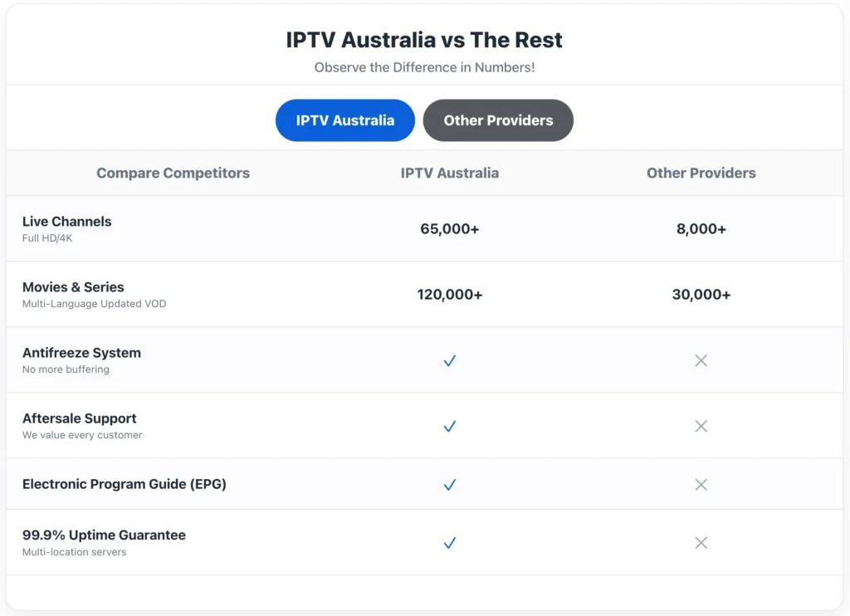Click the 65,000+ live channels value
The height and width of the screenshot is (616, 850).
click(449, 229)
